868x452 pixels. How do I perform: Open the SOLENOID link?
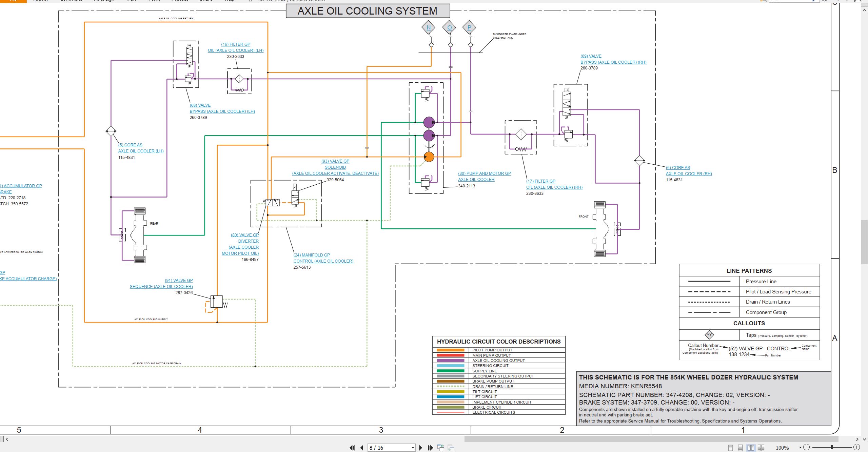click(x=335, y=167)
